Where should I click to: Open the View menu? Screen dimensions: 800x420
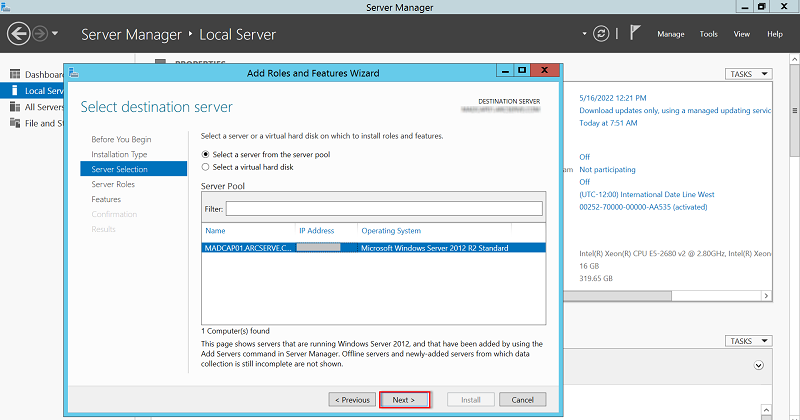(x=741, y=34)
